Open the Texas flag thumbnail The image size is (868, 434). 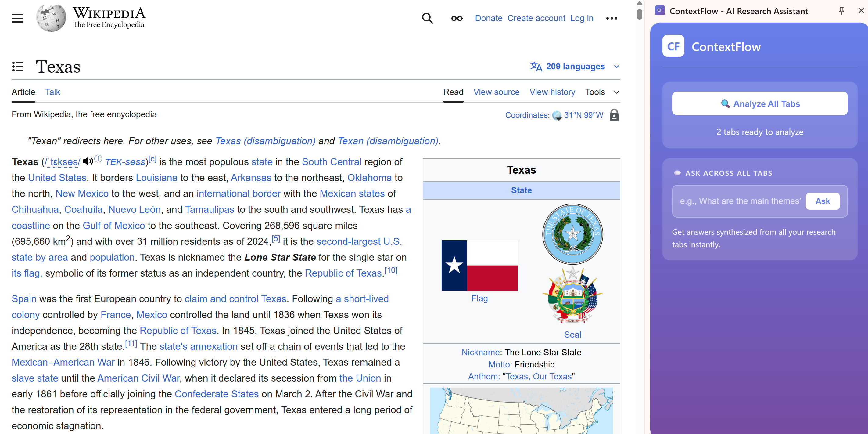coord(479,266)
